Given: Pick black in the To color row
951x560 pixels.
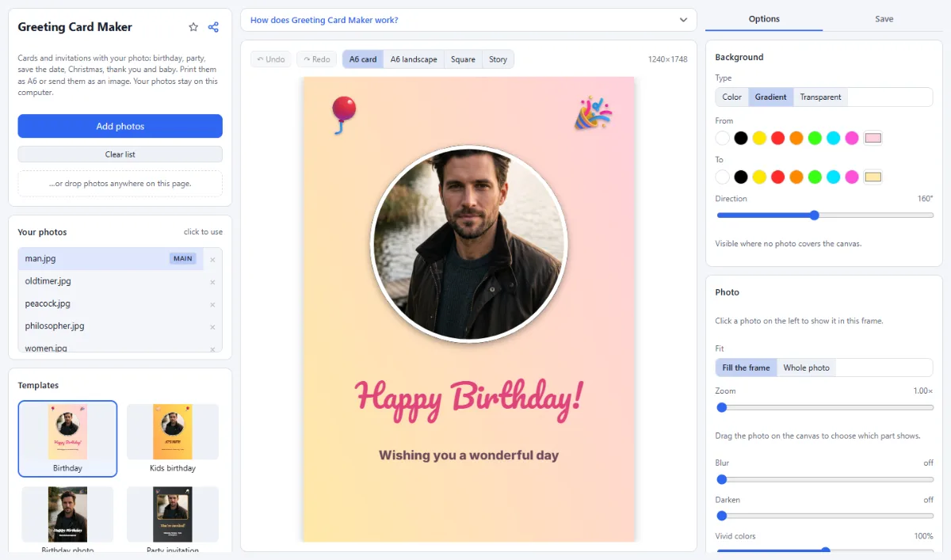Looking at the screenshot, I should [740, 177].
